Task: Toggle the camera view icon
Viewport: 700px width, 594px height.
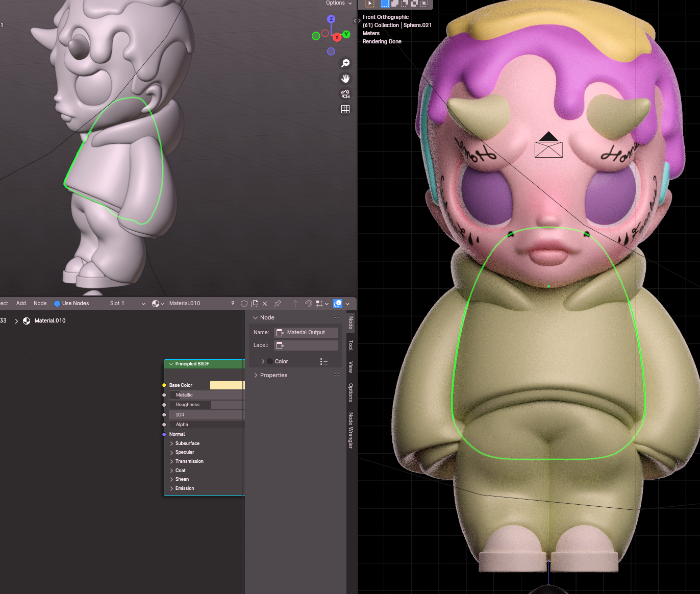Action: click(345, 94)
